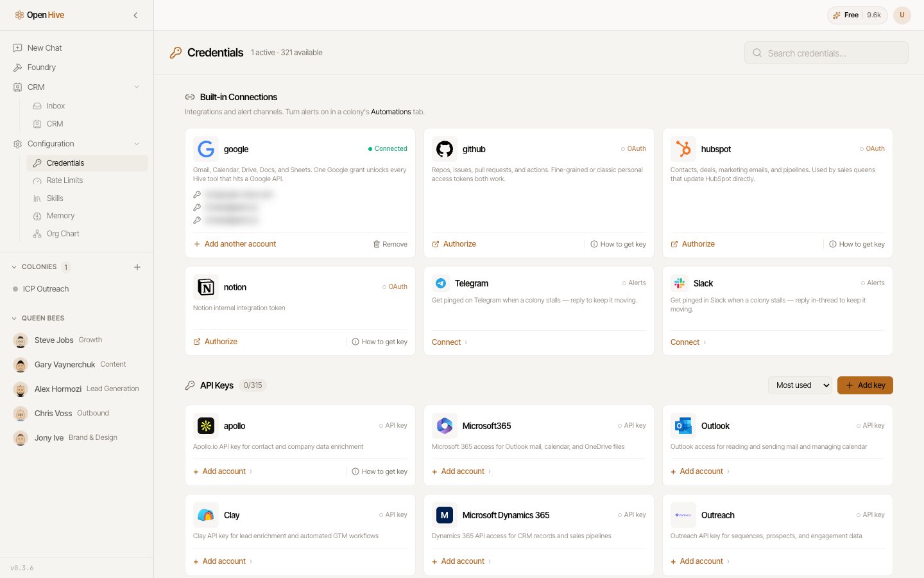Remove the google connection
924x578 pixels.
(x=390, y=244)
